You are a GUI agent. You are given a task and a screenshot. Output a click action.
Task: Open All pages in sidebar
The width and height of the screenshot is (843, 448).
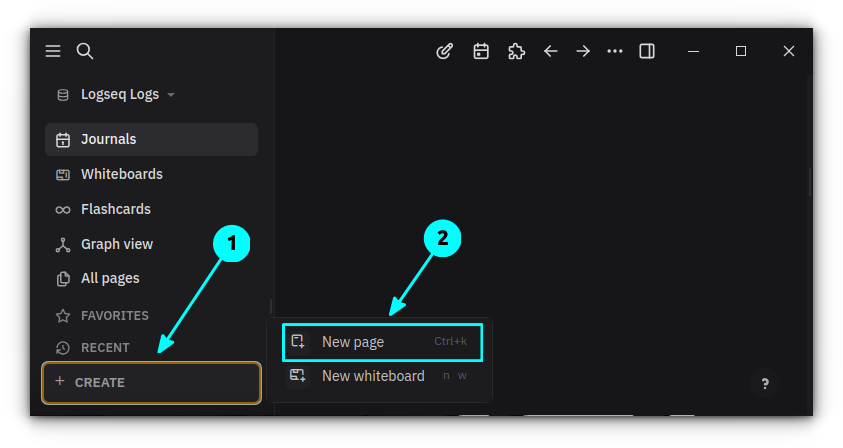[x=110, y=278]
